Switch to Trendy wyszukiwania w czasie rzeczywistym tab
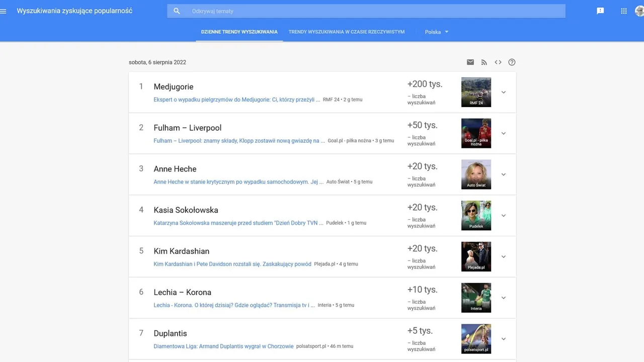 (x=347, y=32)
